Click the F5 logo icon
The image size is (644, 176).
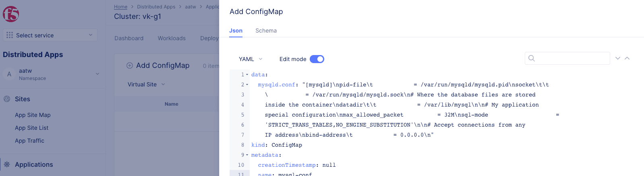click(x=11, y=14)
